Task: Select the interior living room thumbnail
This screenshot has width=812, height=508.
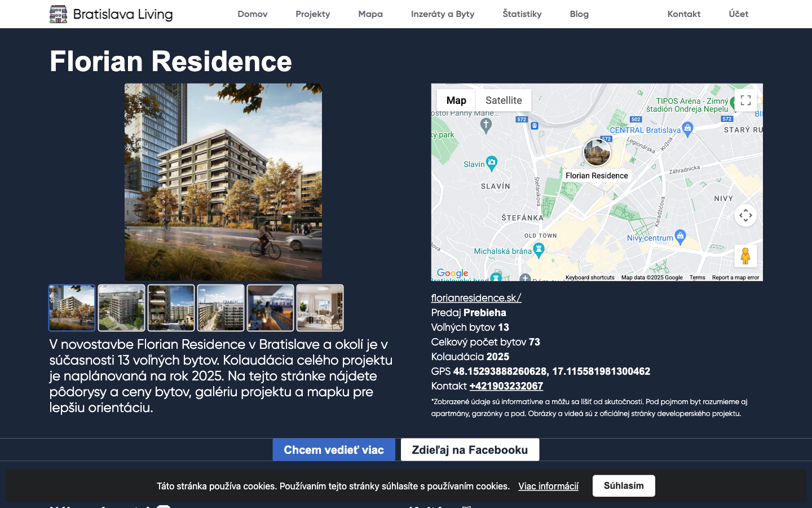Action: click(x=320, y=308)
